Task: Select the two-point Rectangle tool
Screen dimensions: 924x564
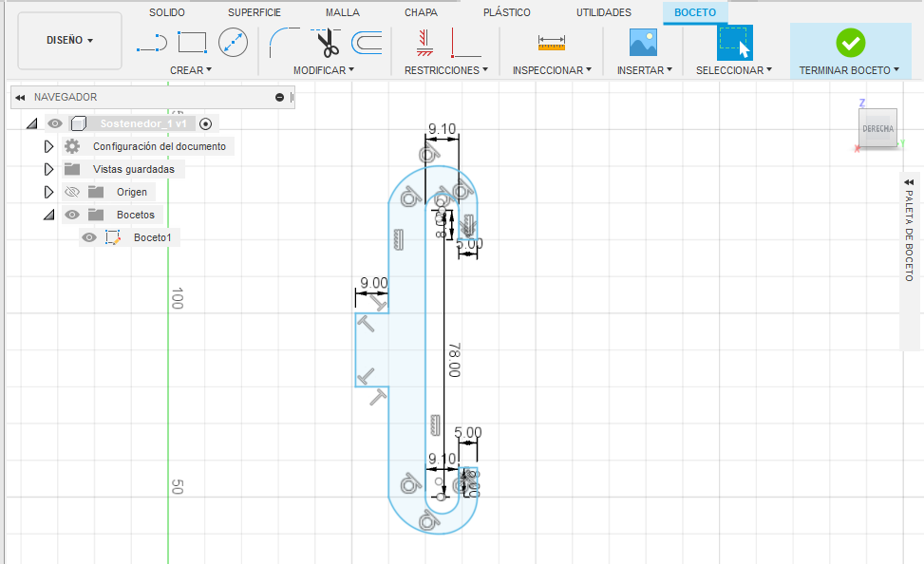Action: click(192, 43)
